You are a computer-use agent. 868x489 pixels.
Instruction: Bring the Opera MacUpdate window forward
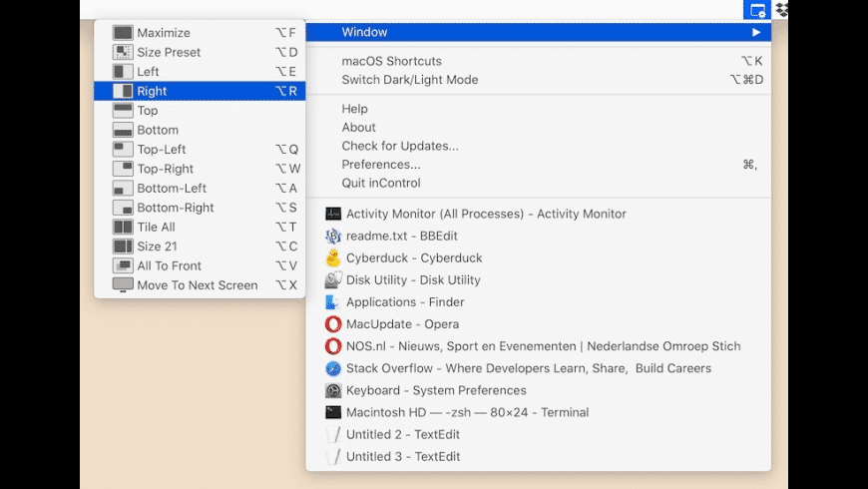[402, 324]
